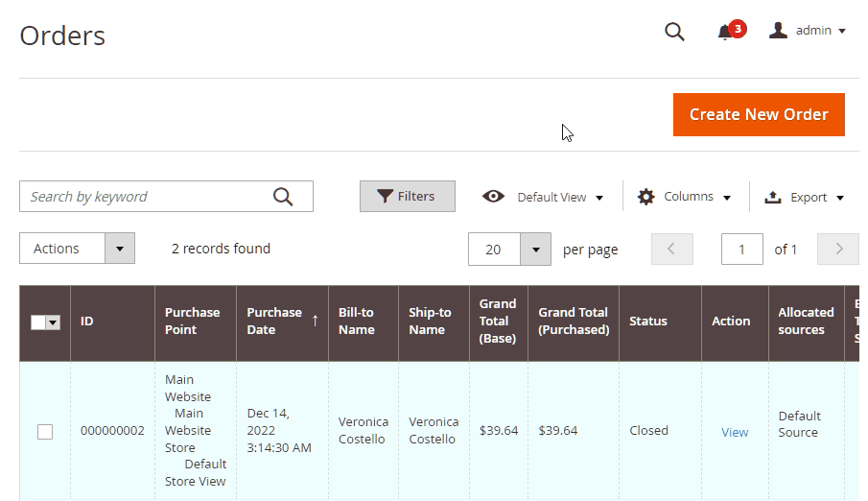Open the per page count dropdown arrow
The image size is (868, 501).
(535, 250)
